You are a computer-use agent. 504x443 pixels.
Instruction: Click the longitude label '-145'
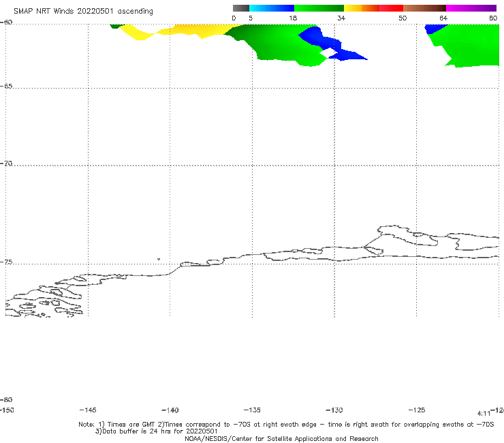coord(88,410)
